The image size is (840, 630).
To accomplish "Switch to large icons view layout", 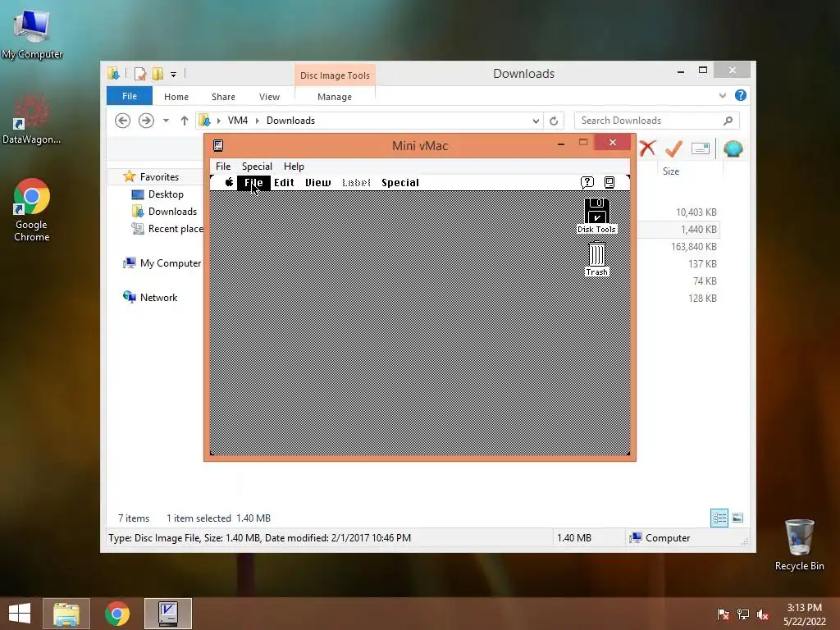I will pyautogui.click(x=737, y=518).
